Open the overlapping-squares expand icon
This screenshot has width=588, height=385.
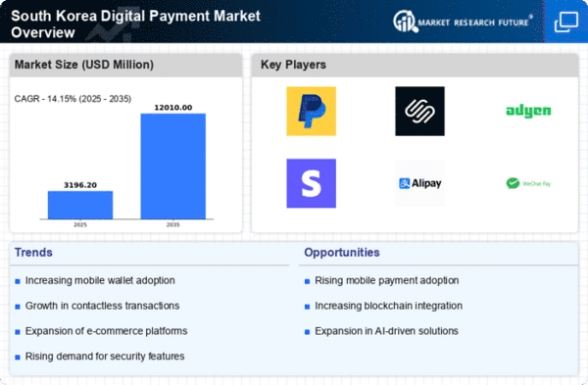pyautogui.click(x=566, y=22)
